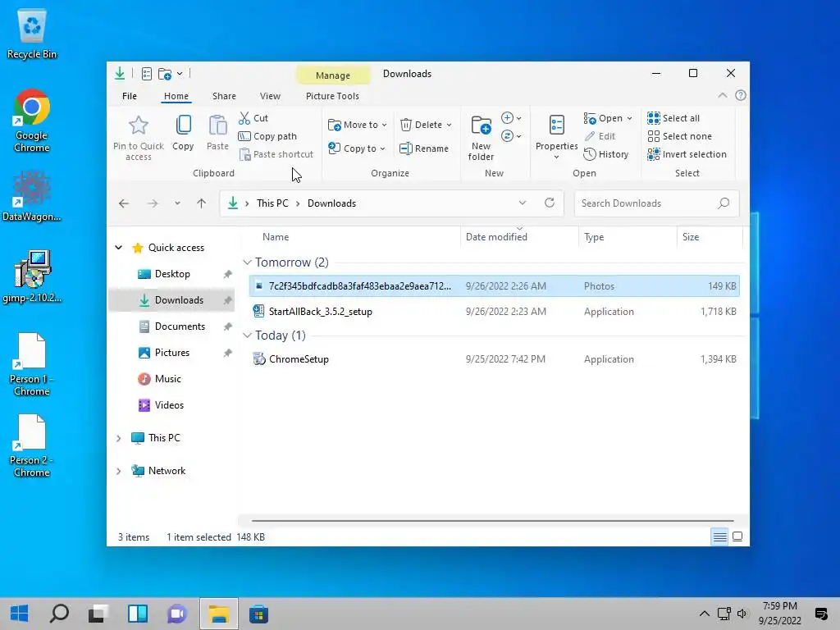
Task: Customize Quick Access Toolbar dropdown arrow
Action: point(180,73)
